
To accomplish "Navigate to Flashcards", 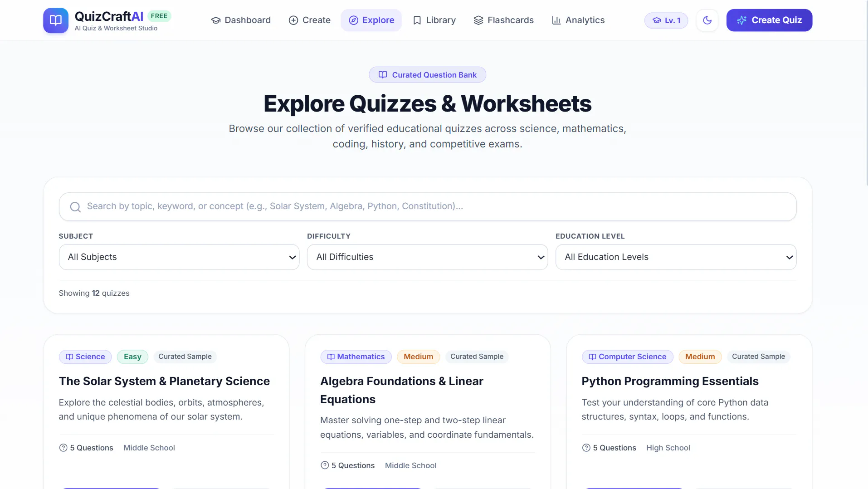I will tap(503, 20).
